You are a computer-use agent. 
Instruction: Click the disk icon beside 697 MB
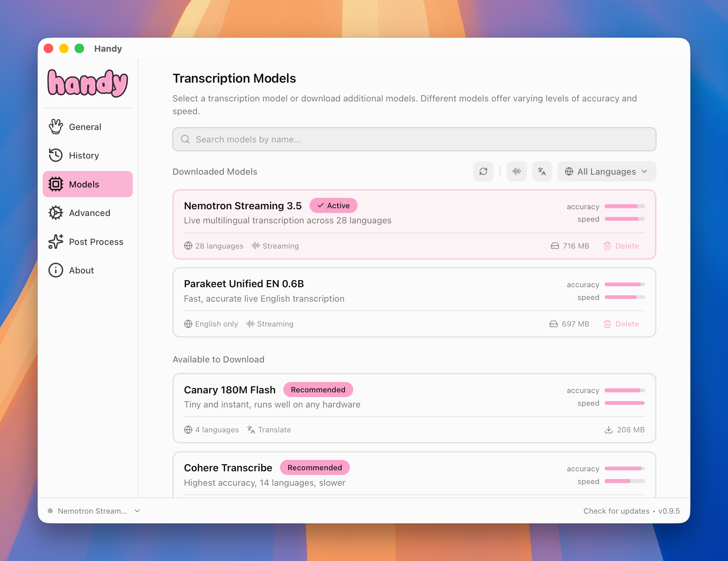coord(554,324)
